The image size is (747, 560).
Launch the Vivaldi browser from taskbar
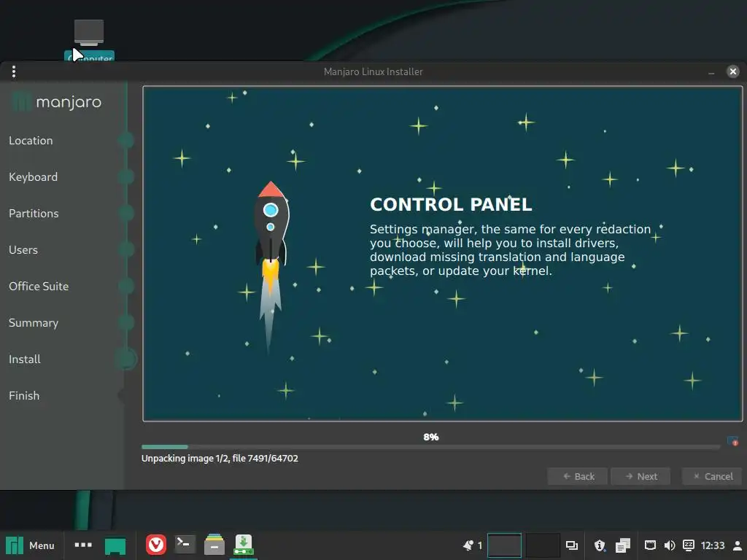pyautogui.click(x=156, y=545)
